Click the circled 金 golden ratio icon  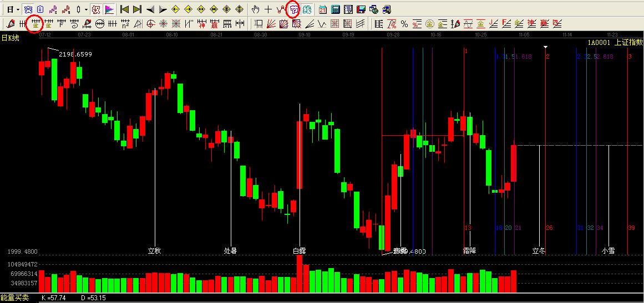click(x=429, y=24)
